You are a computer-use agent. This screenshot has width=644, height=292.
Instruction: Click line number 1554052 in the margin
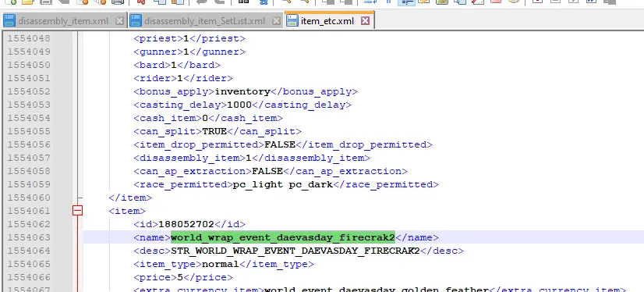(x=29, y=91)
